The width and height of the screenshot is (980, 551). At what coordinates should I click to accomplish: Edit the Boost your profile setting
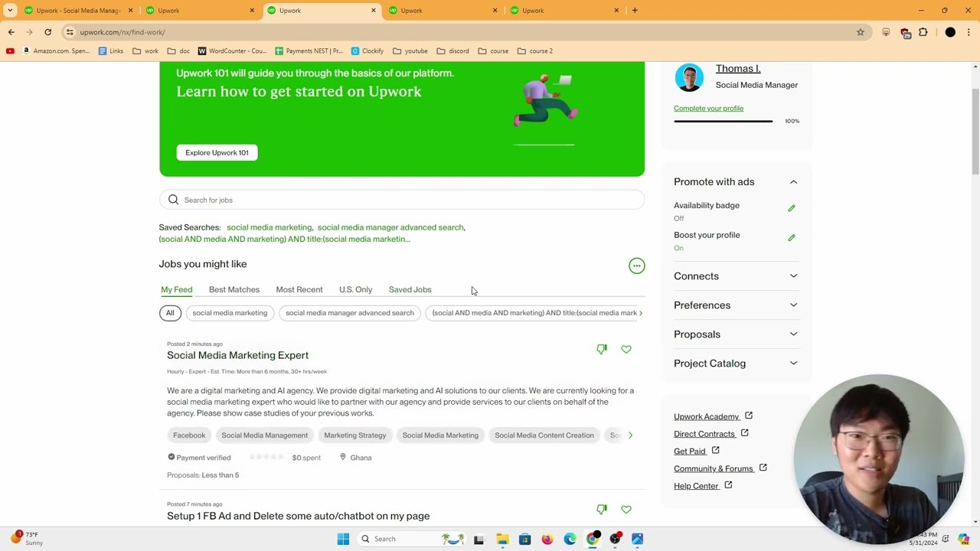[792, 238]
